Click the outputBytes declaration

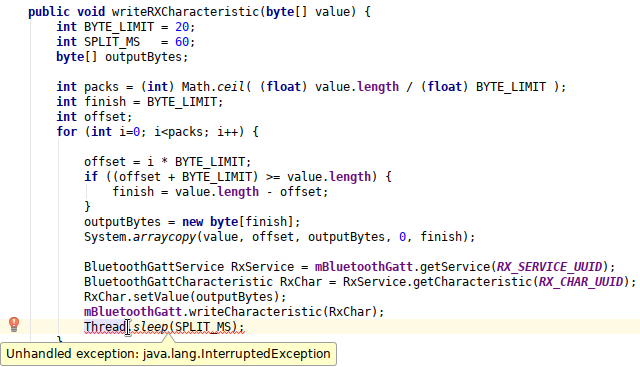[122, 57]
